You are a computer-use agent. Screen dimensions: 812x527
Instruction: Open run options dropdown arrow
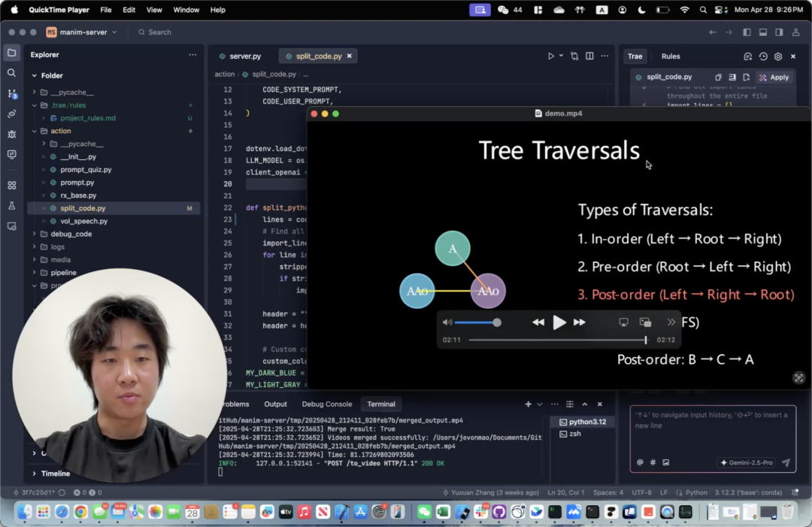pyautogui.click(x=561, y=56)
